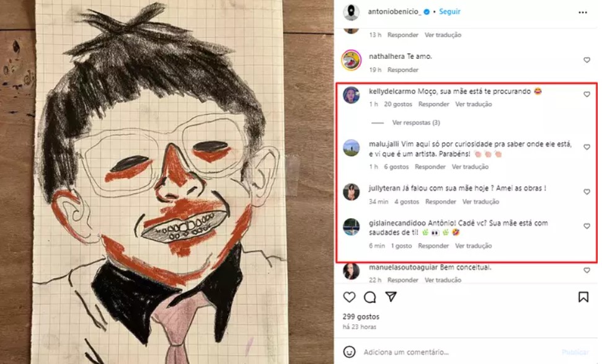Open comments via the speech bubble icon
The width and height of the screenshot is (602, 364).
pyautogui.click(x=370, y=298)
